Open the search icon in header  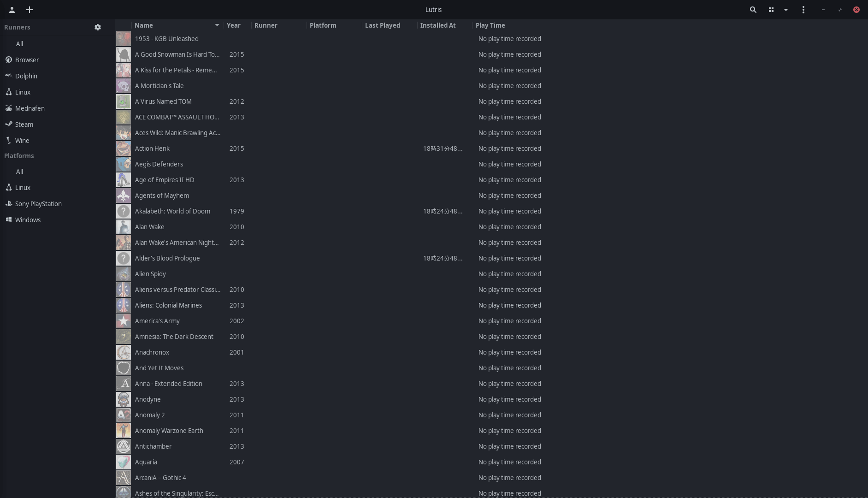(x=753, y=10)
